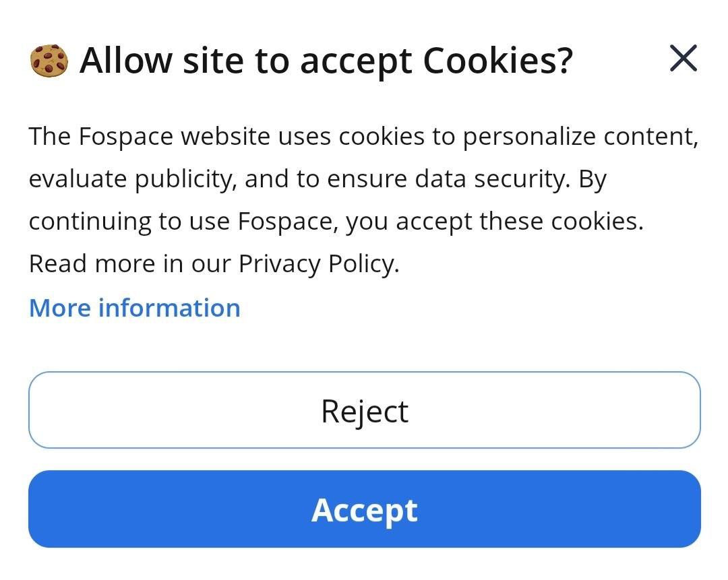Screen dimensions: 728x580
Task: Click the "you accept these cookies" text
Action: [x=494, y=222]
